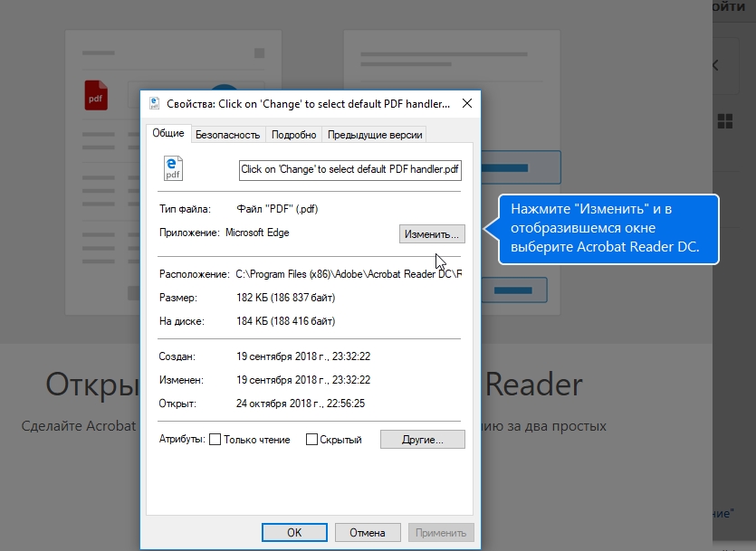Click the 'Отмена' button

click(x=368, y=533)
